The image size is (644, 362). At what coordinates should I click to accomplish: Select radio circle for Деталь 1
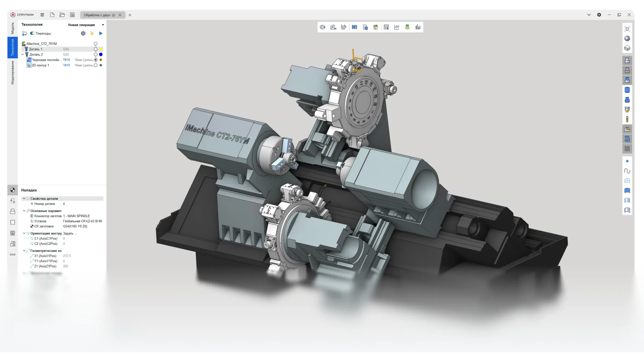click(x=96, y=49)
